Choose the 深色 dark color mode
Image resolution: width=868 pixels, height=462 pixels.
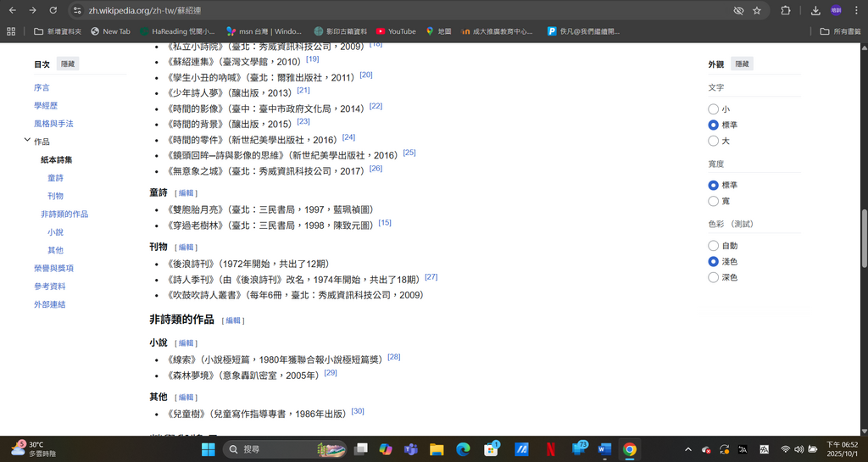[x=713, y=277]
